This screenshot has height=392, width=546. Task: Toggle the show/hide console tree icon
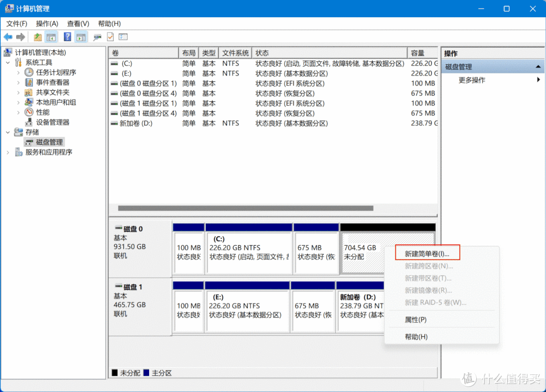tap(51, 36)
